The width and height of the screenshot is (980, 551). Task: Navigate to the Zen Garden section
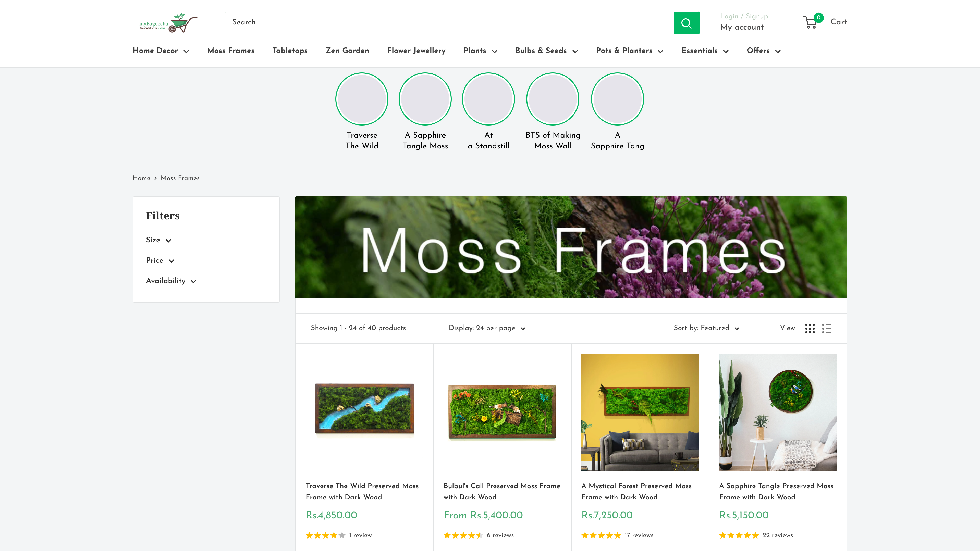[347, 51]
